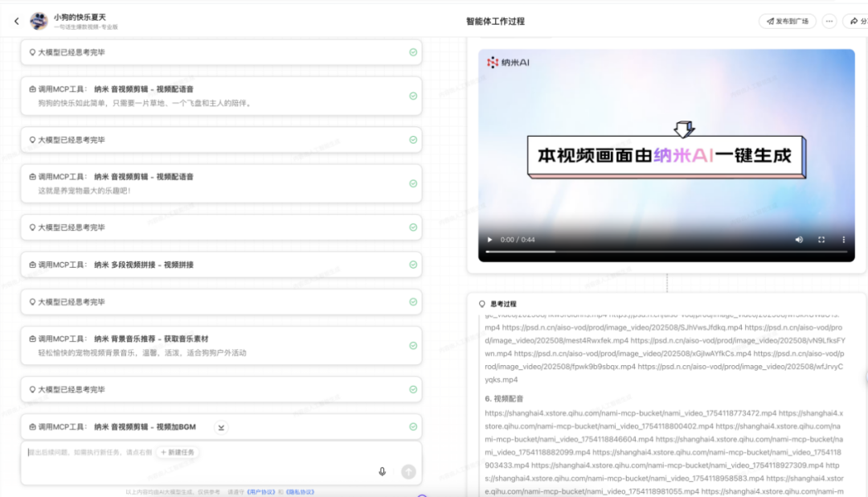
Task: Click the share 分享 icon at top right
Action: pos(856,22)
